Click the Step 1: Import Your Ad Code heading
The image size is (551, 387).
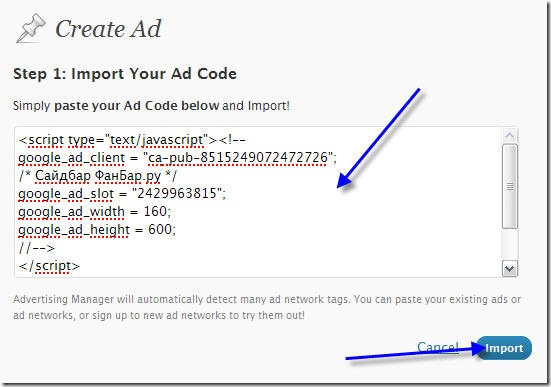[125, 74]
